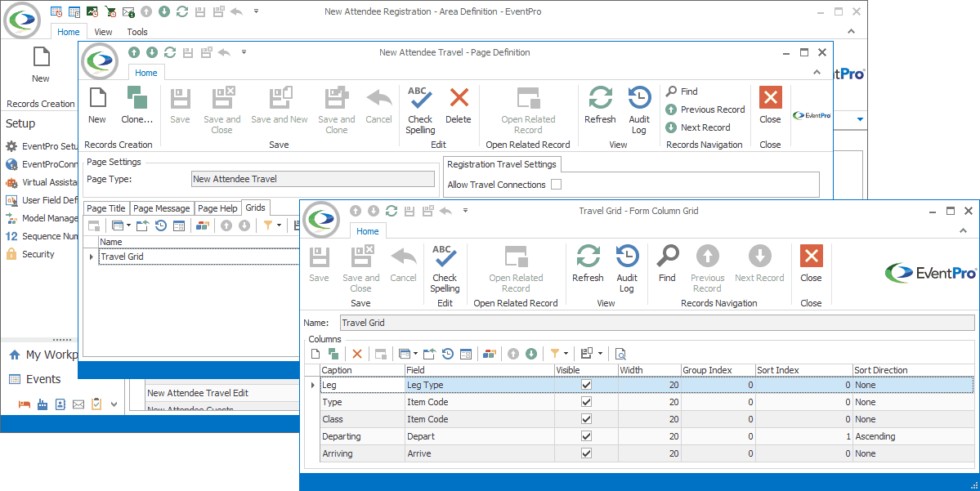
Task: Click Previous Record in Page Definition ribbon
Action: (x=705, y=109)
